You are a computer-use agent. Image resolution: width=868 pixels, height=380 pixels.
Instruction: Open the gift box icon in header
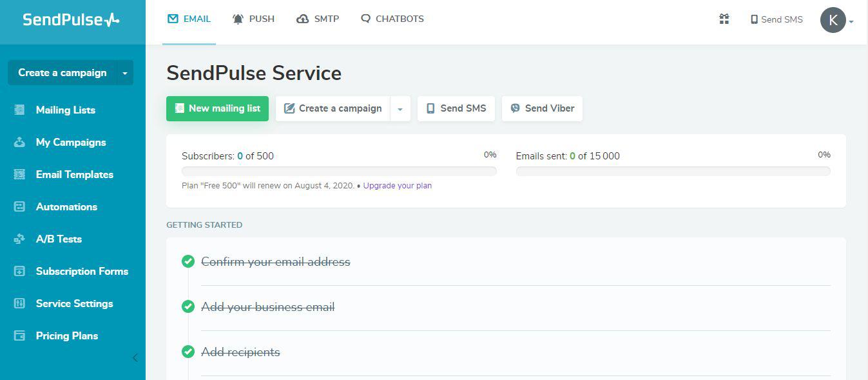click(724, 19)
